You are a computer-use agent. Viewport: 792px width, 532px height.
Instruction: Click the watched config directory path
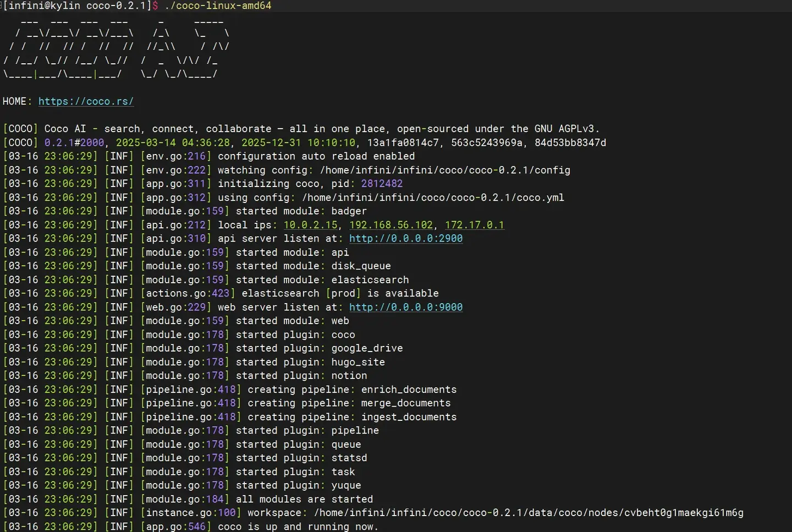pos(444,169)
